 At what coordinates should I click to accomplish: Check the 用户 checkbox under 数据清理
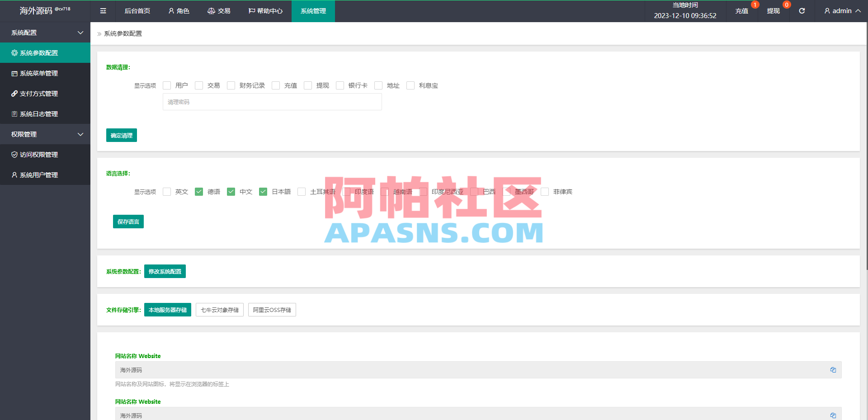pyautogui.click(x=166, y=85)
